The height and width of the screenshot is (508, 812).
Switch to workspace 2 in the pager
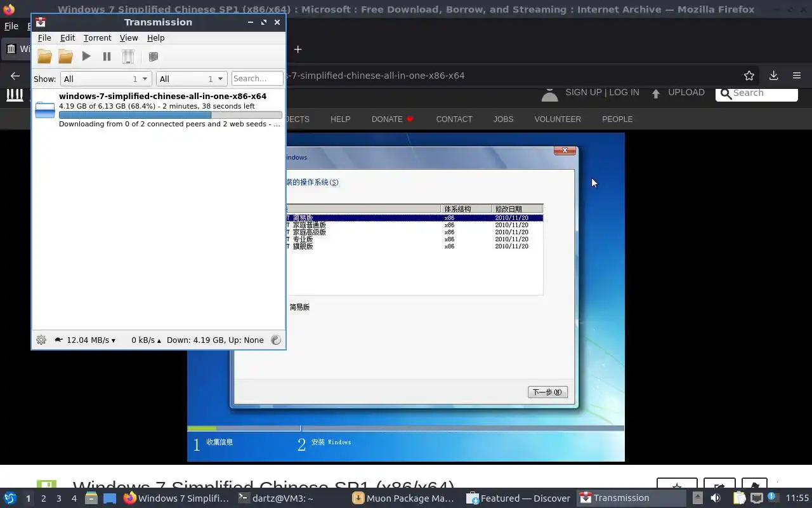(x=43, y=498)
